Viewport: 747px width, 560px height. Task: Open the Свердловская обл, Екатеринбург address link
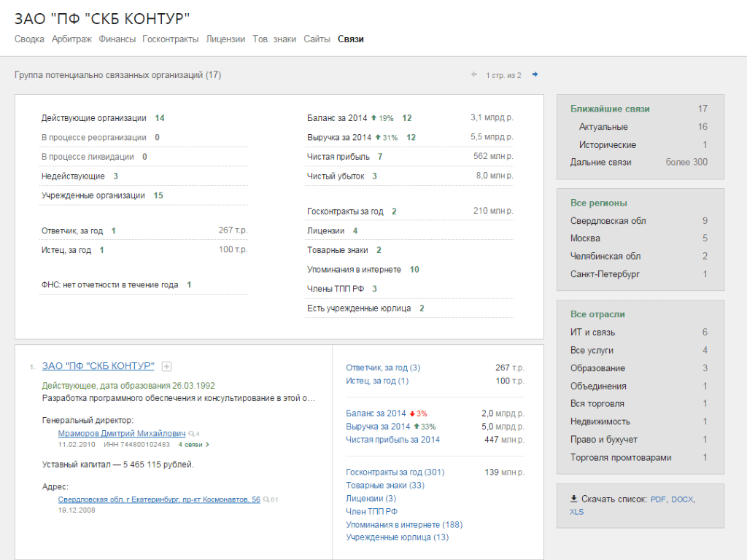click(x=159, y=499)
